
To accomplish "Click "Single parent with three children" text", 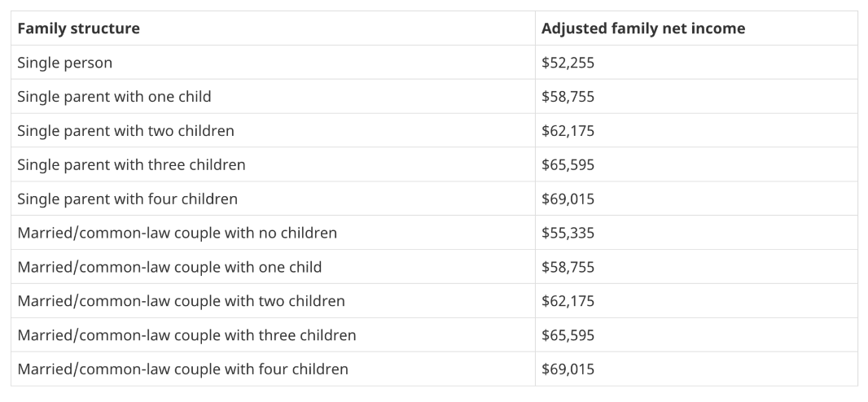I will point(131,165).
